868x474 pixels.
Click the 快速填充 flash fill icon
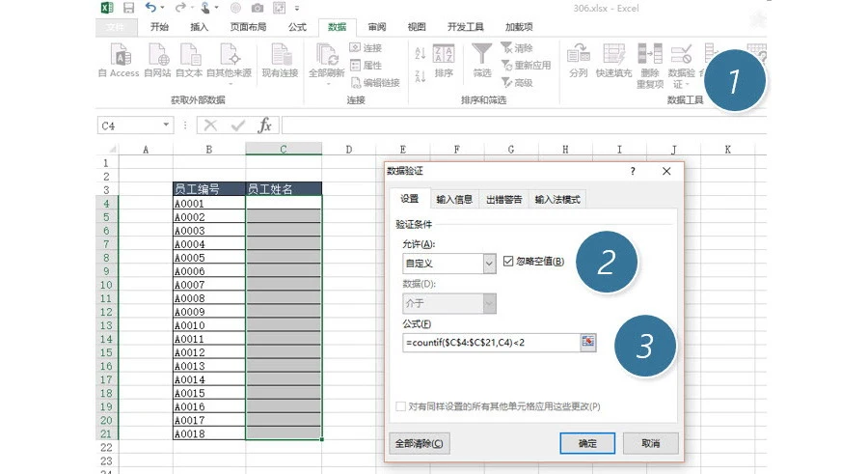pyautogui.click(x=613, y=55)
